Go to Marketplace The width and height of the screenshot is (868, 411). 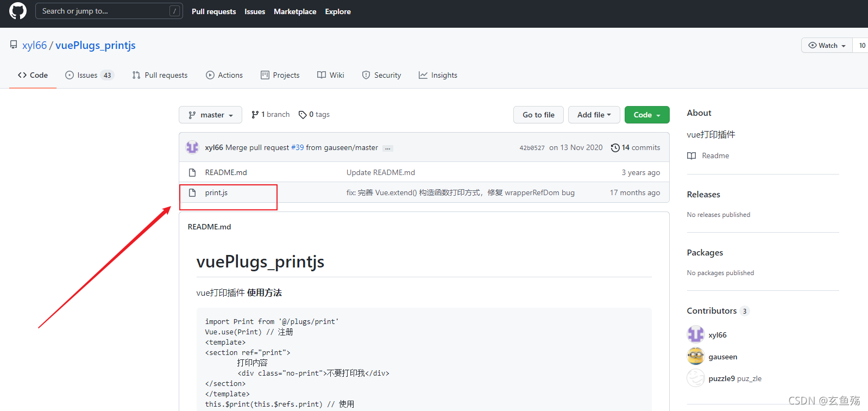coord(295,11)
